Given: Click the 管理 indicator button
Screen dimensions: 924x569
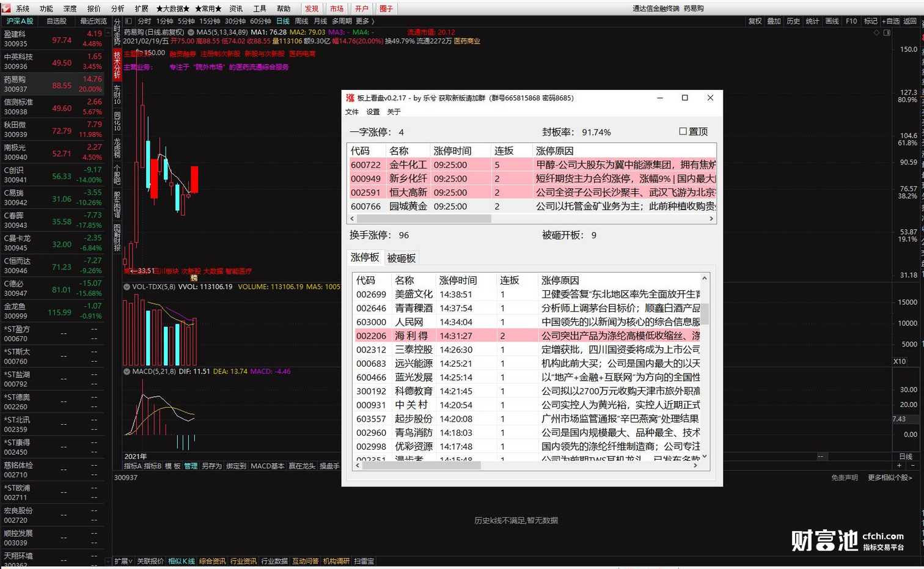Looking at the screenshot, I should coord(191,466).
